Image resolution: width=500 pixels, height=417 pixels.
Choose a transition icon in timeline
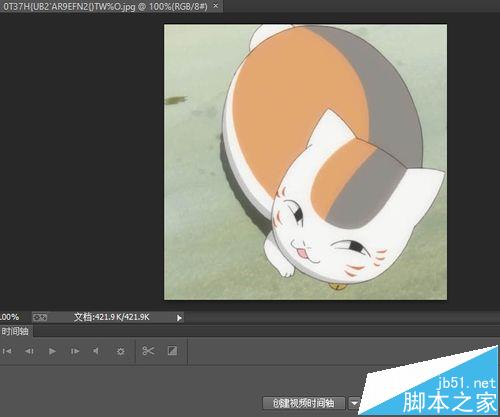pyautogui.click(x=172, y=351)
